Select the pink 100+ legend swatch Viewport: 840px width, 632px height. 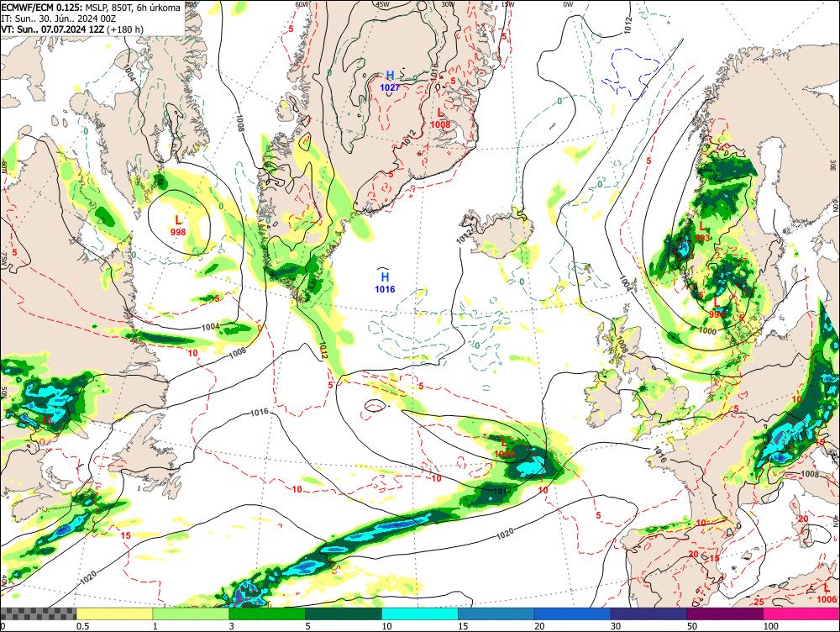[x=801, y=614]
